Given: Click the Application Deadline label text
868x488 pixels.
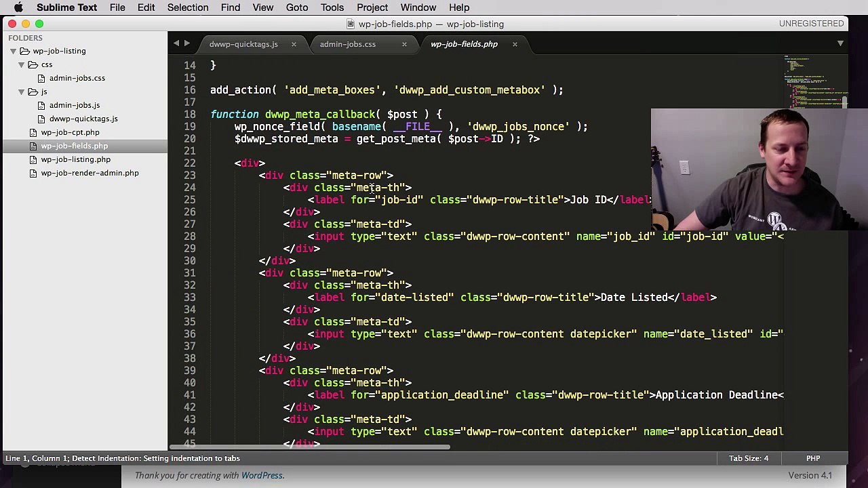Looking at the screenshot, I should coord(717,395).
